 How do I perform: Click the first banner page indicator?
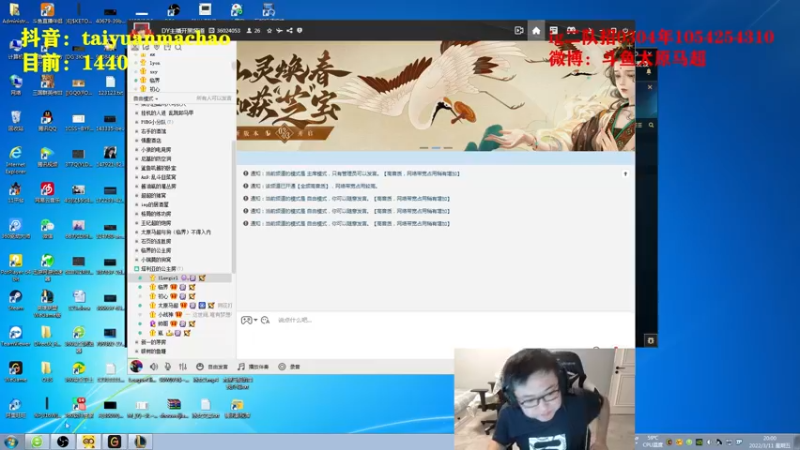(x=423, y=148)
